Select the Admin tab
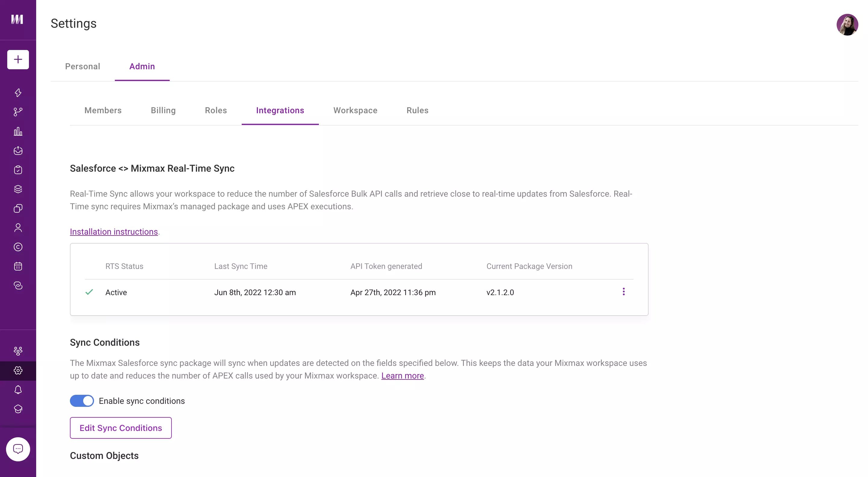The height and width of the screenshot is (477, 868). 142,66
